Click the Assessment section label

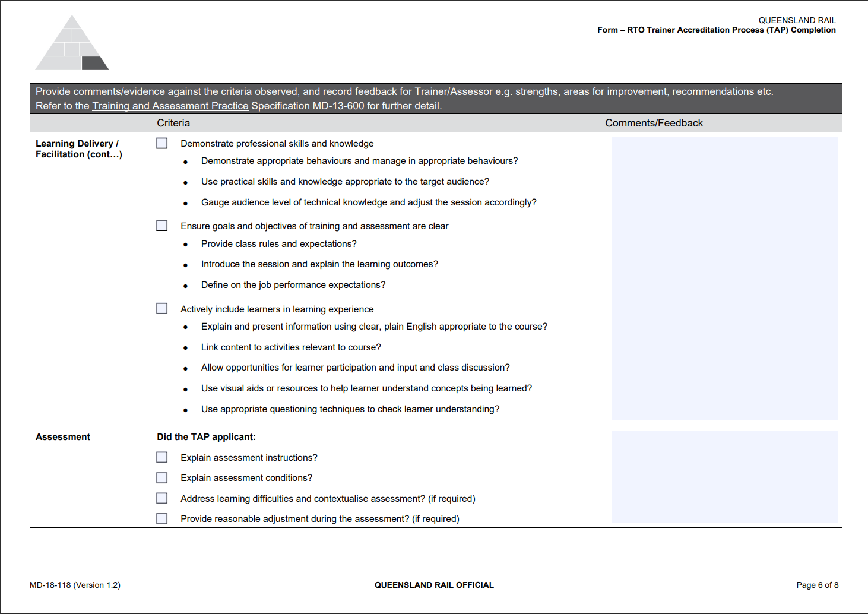click(x=63, y=437)
